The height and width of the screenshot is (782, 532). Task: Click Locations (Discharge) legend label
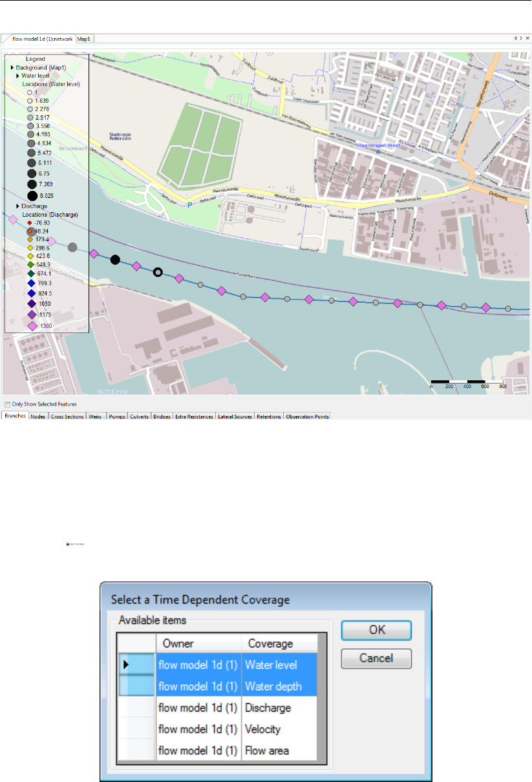click(50, 214)
